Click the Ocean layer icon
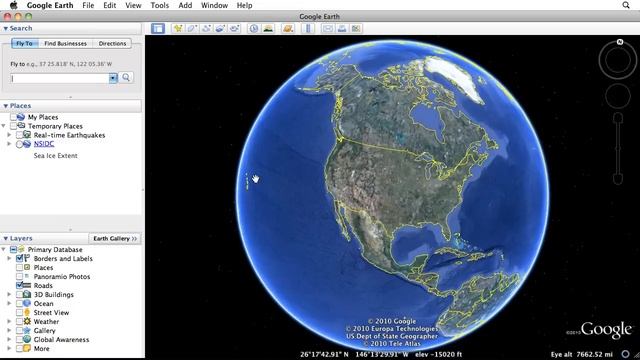Image resolution: width=640 pixels, height=360 pixels. [27, 303]
